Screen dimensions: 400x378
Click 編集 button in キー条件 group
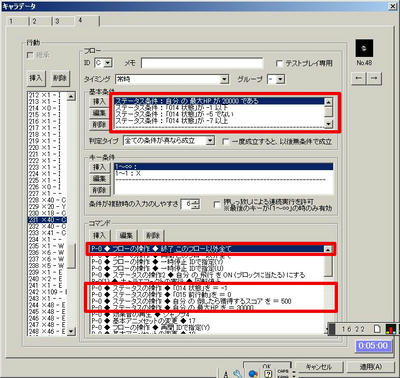(x=99, y=179)
